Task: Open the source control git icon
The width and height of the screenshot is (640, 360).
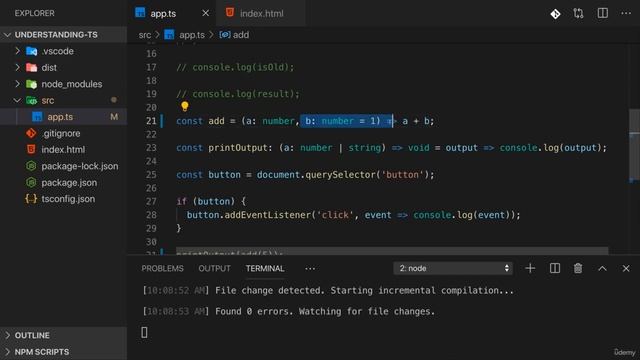Action: pyautogui.click(x=555, y=14)
